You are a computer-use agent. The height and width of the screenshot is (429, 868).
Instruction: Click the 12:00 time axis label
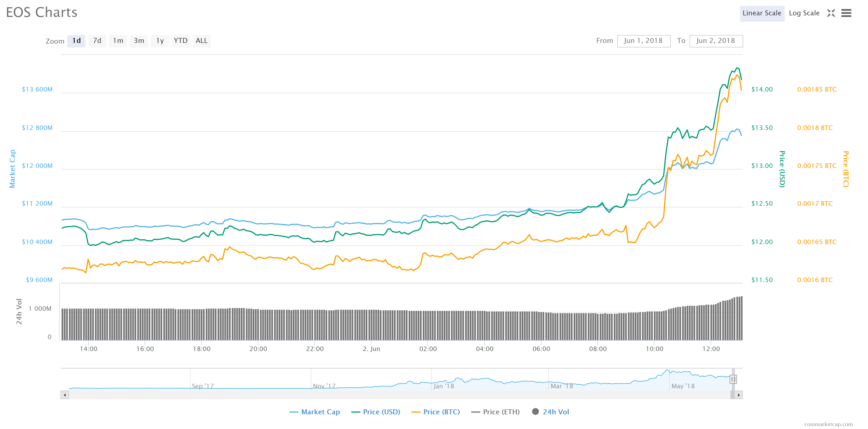pos(711,349)
